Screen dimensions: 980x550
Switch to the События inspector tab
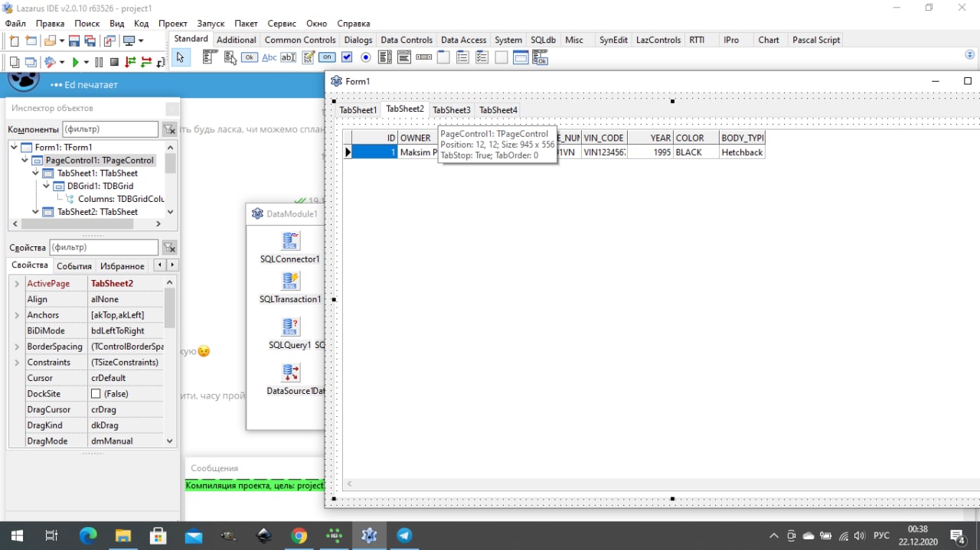pos(74,266)
